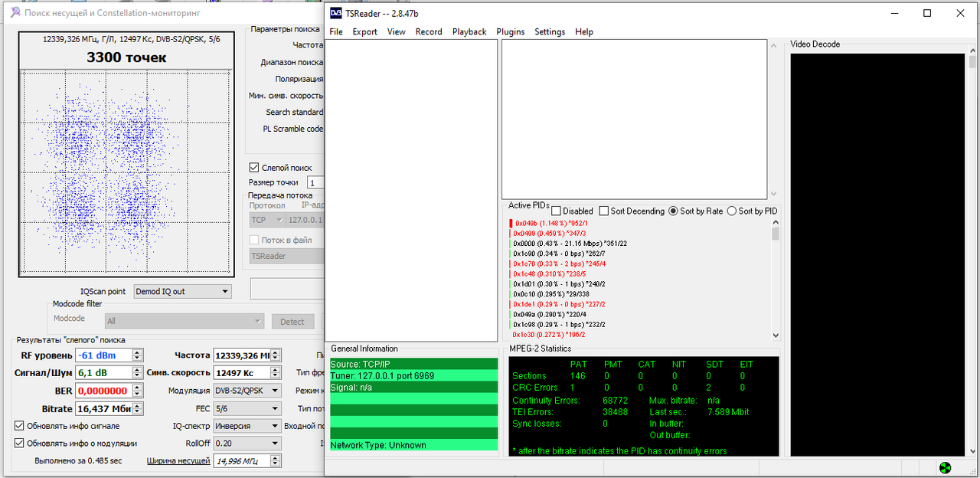Click the constellation diagram plot

pyautogui.click(x=126, y=172)
